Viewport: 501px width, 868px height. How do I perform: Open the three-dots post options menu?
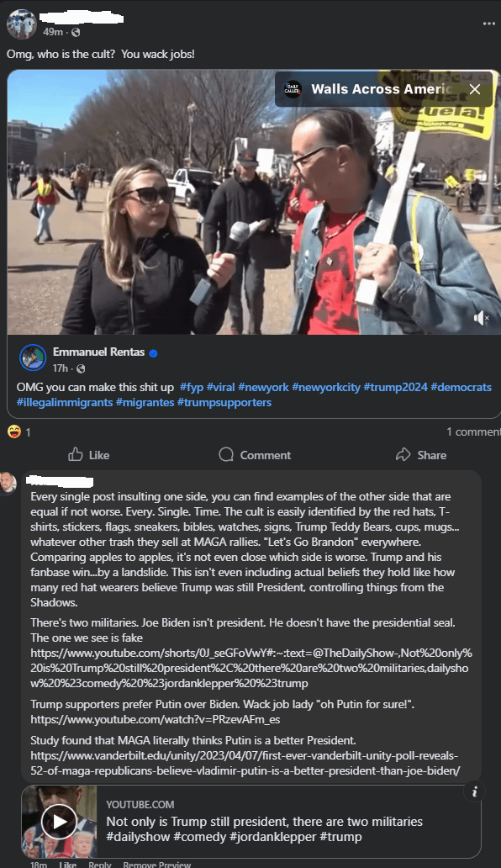489,24
